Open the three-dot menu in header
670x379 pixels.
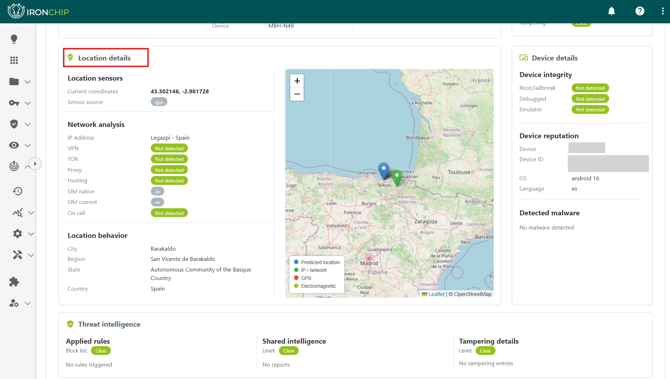coord(663,11)
